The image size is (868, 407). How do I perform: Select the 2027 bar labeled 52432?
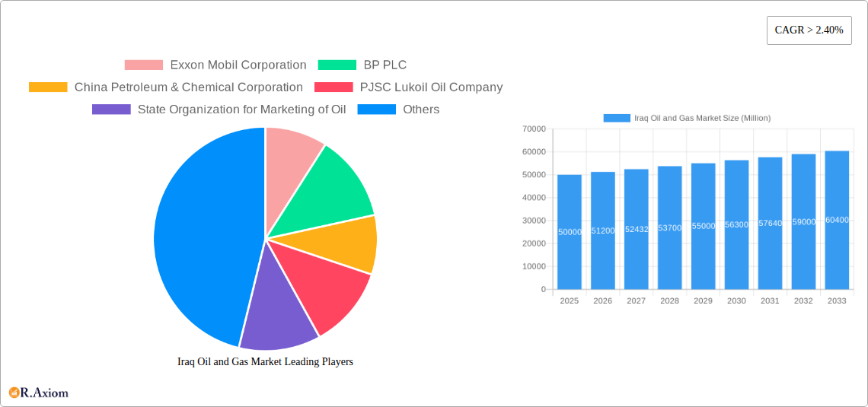point(636,229)
